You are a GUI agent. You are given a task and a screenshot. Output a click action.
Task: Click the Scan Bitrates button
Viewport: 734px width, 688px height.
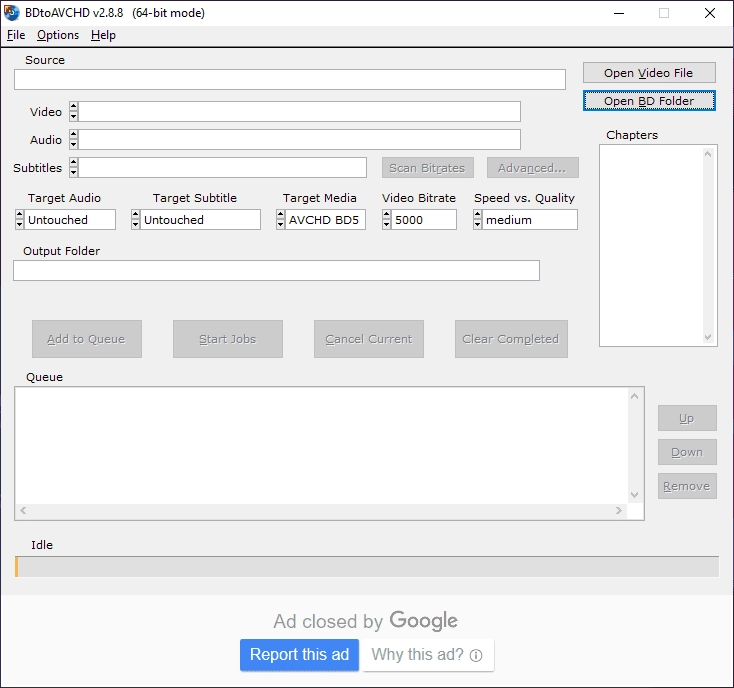(x=428, y=168)
